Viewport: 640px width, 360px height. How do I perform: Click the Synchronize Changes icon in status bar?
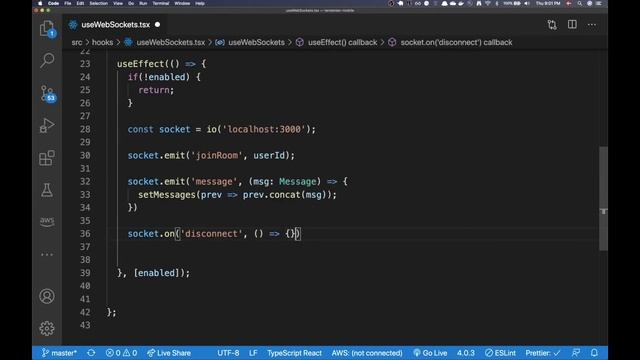coord(91,353)
